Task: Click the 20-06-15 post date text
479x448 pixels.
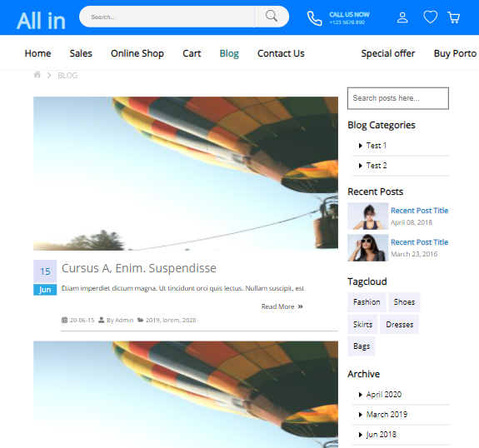Action: tap(82, 320)
